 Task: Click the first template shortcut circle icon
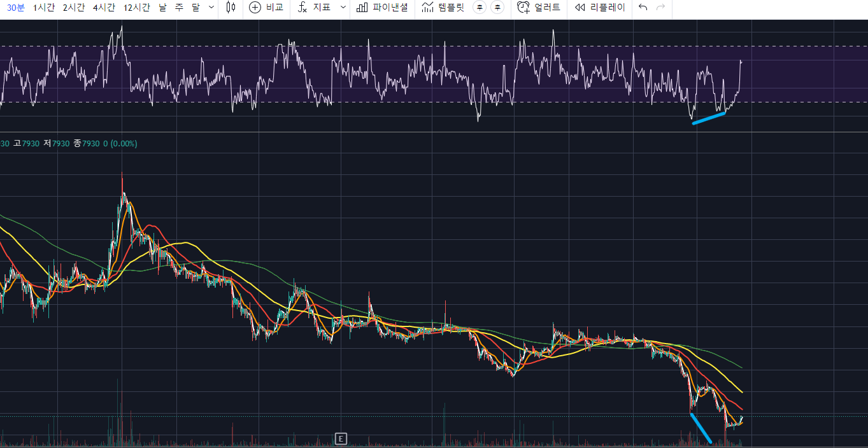[x=481, y=8]
